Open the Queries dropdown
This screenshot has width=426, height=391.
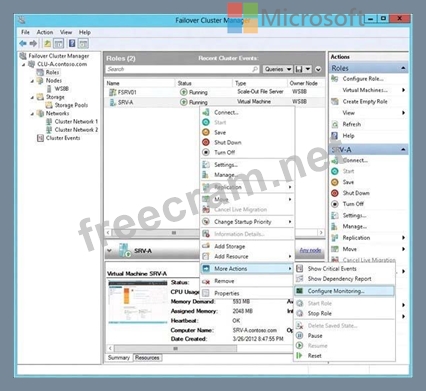[x=278, y=69]
